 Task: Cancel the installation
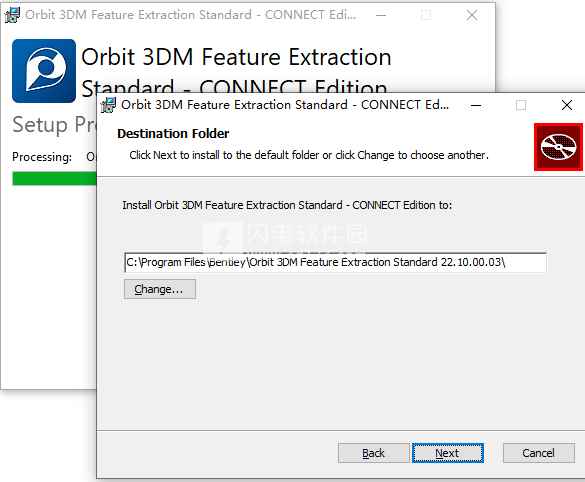coord(538,453)
